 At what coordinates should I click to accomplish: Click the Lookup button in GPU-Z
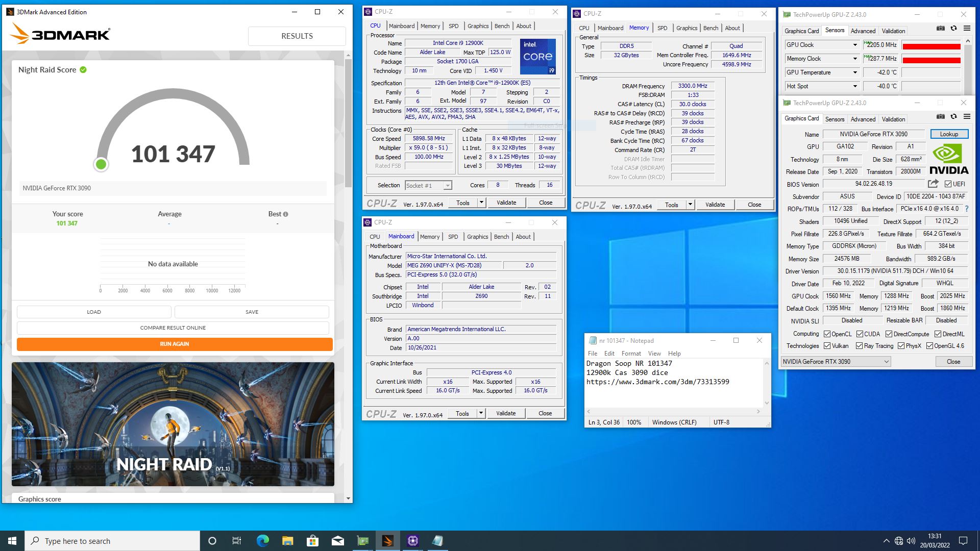coord(949,134)
